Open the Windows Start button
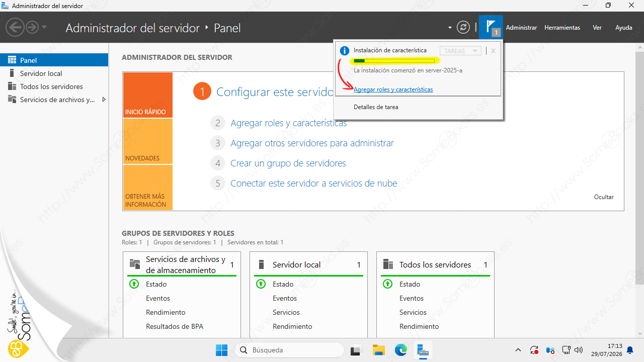 coord(221,350)
